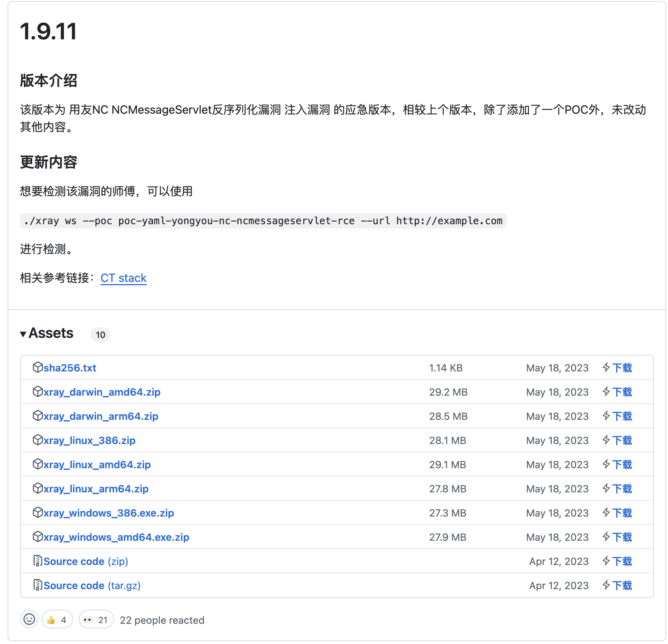Open the xray_linux_amd64.zip asset link
The width and height of the screenshot is (668, 644).
97,465
